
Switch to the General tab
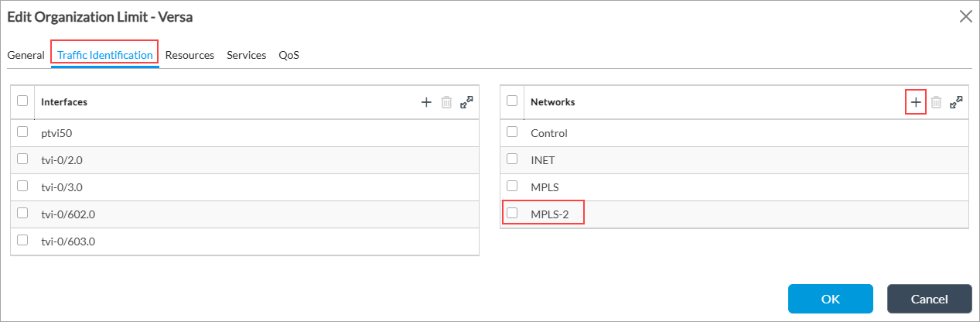click(26, 56)
